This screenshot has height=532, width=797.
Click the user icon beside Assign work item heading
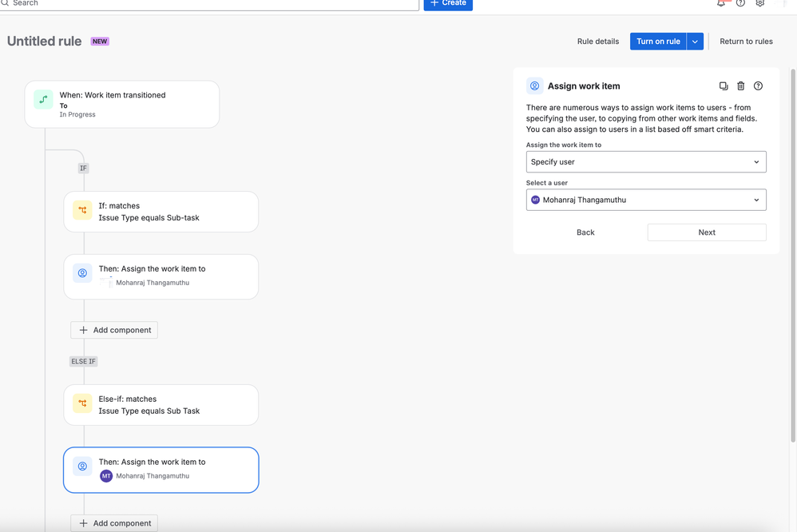tap(535, 86)
